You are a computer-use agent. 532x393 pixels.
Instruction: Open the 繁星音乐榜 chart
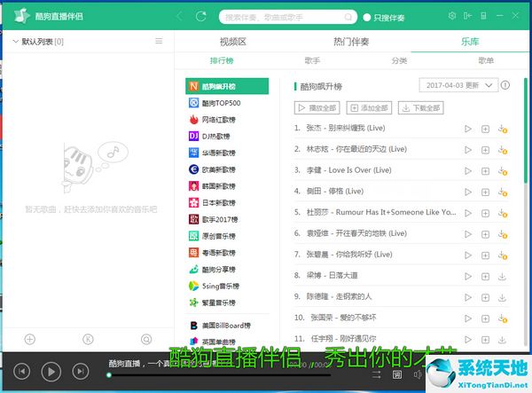click(227, 303)
